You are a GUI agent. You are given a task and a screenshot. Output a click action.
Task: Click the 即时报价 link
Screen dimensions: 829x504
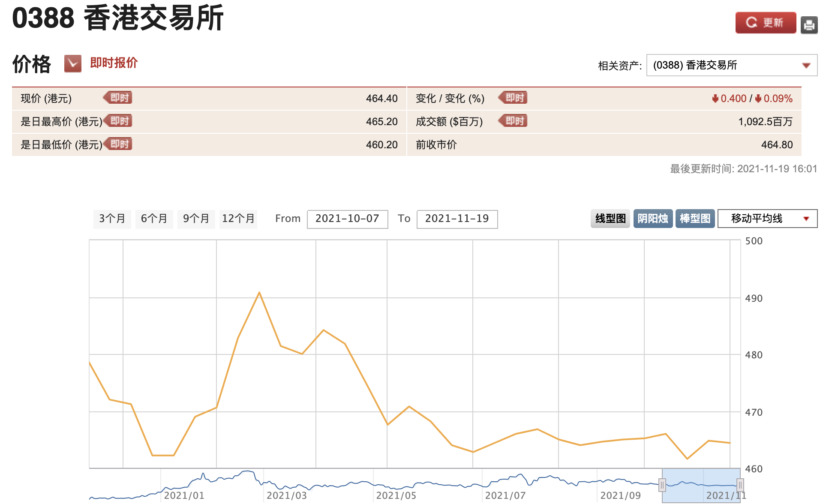click(114, 63)
